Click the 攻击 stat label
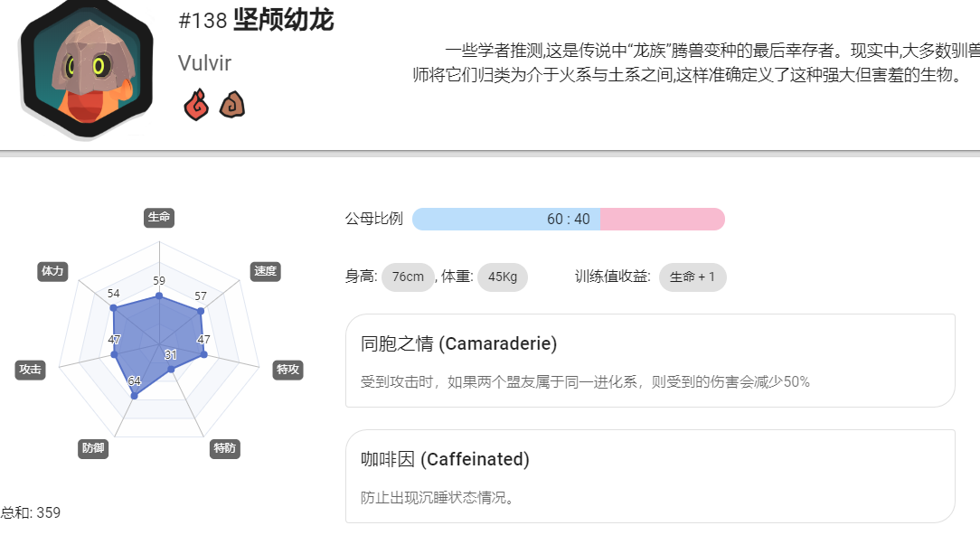The image size is (980, 535). [x=30, y=370]
